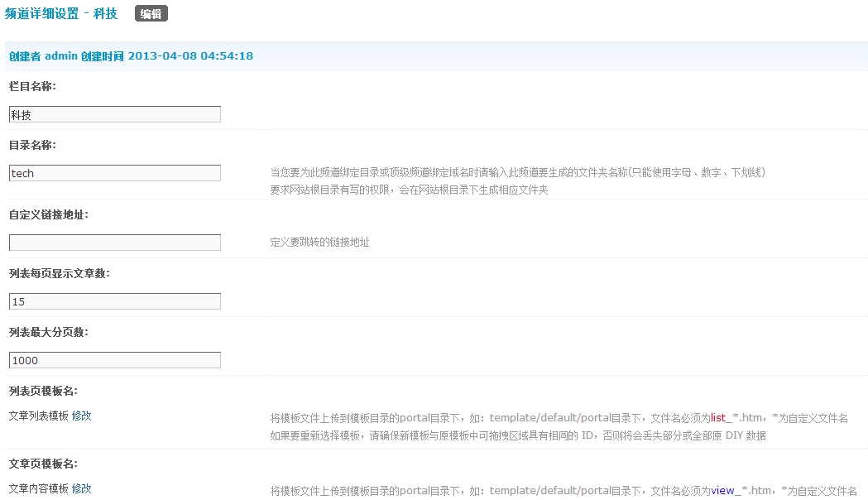This screenshot has width=868, height=500.
Task: Click 修改 link next to 文章列表模板
Action: 81,416
